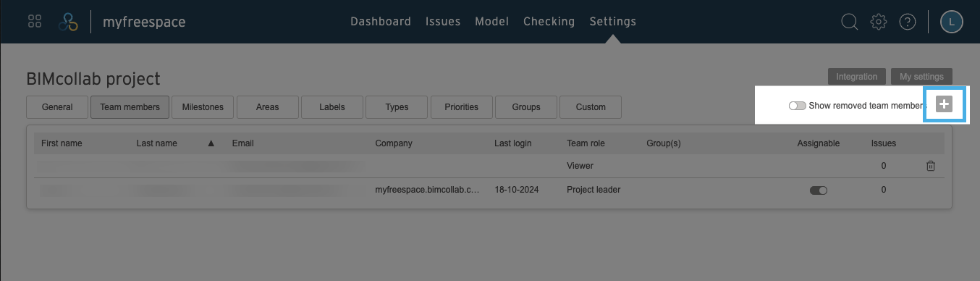Screen dimensions: 980x281
Task: Open the search magnifier icon
Action: coord(849,22)
